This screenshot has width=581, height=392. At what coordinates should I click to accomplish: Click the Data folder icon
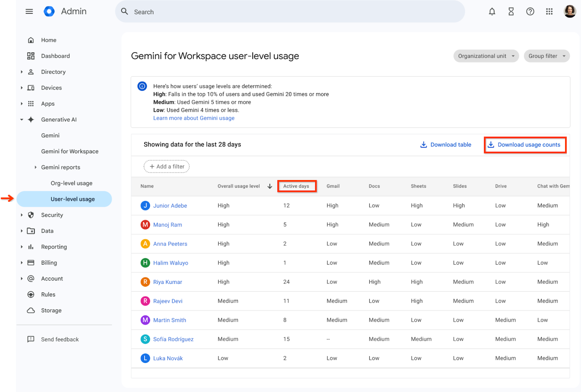coord(31,231)
